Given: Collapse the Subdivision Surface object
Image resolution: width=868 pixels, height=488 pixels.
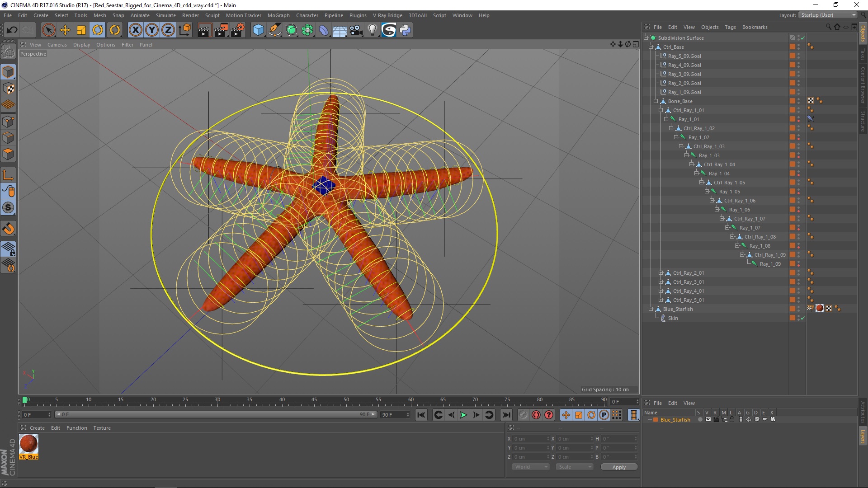Looking at the screenshot, I should [x=646, y=38].
